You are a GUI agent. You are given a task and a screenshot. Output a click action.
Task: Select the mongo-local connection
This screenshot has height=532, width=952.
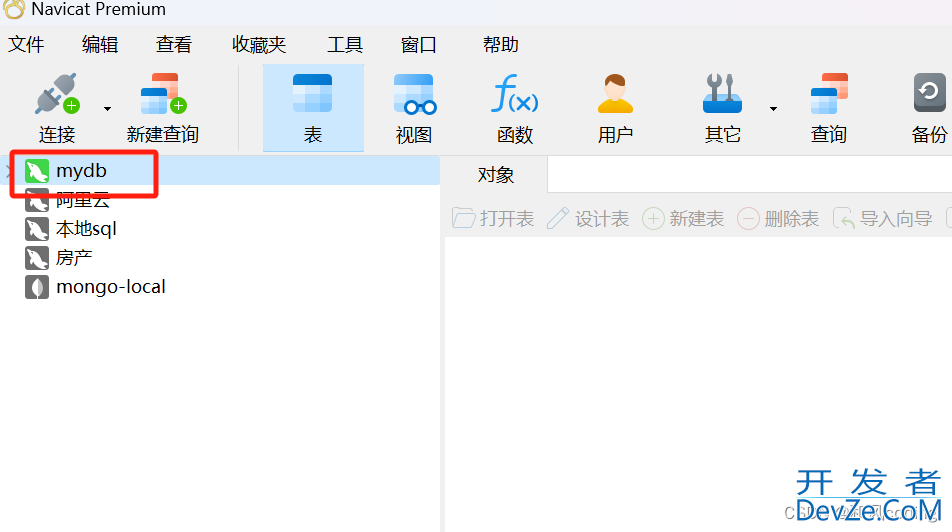click(x=110, y=287)
